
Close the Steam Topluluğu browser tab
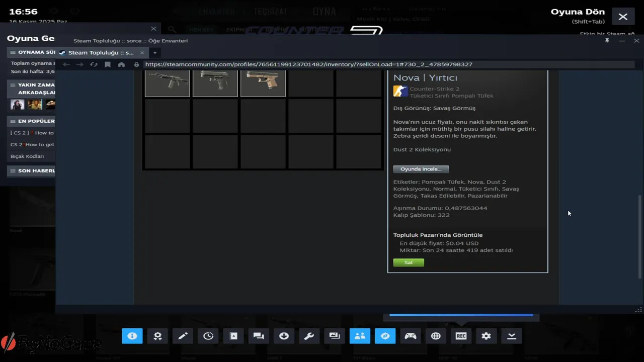(x=142, y=52)
